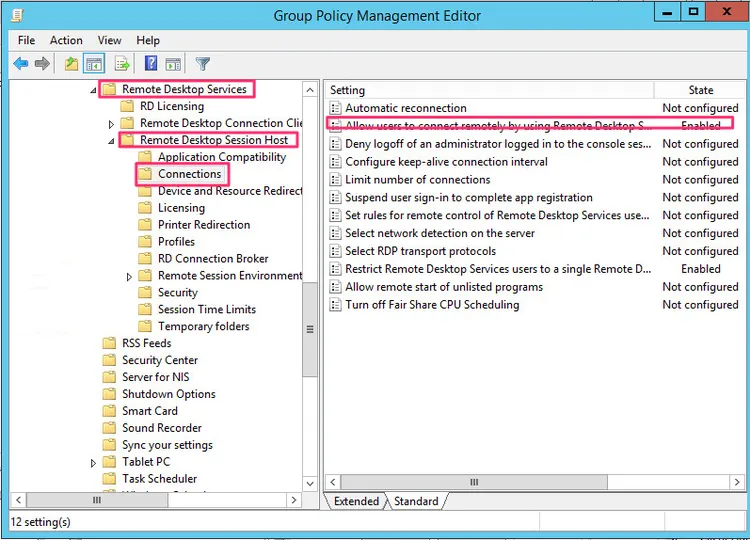
Task: Toggle the Show/Hide Console Tree icon
Action: 94,64
